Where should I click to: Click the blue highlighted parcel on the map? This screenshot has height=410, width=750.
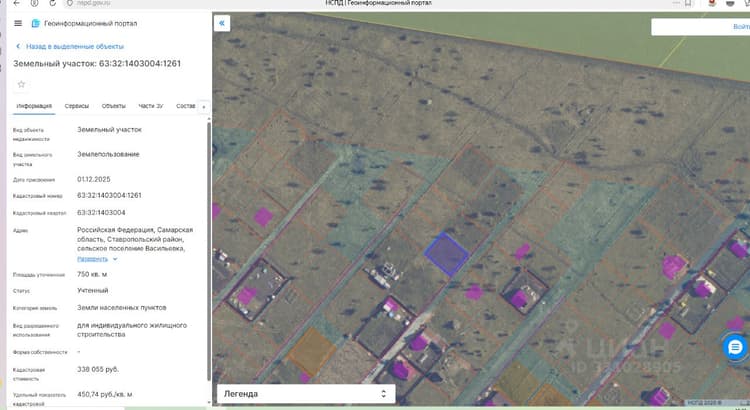(x=446, y=254)
